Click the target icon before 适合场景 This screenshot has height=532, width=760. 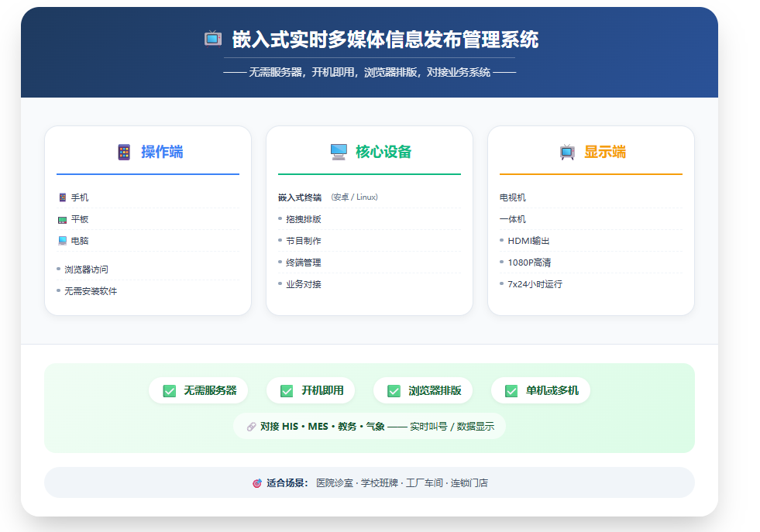tap(257, 483)
